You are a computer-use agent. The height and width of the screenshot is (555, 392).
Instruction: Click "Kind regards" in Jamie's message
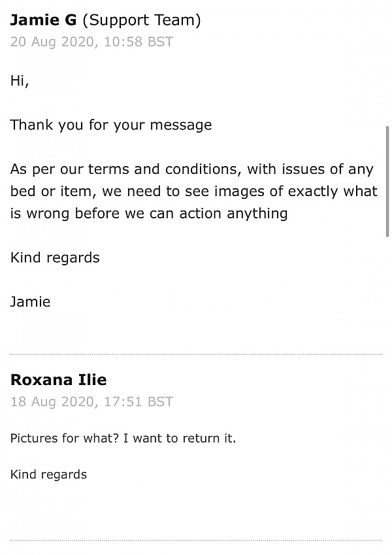(55, 258)
